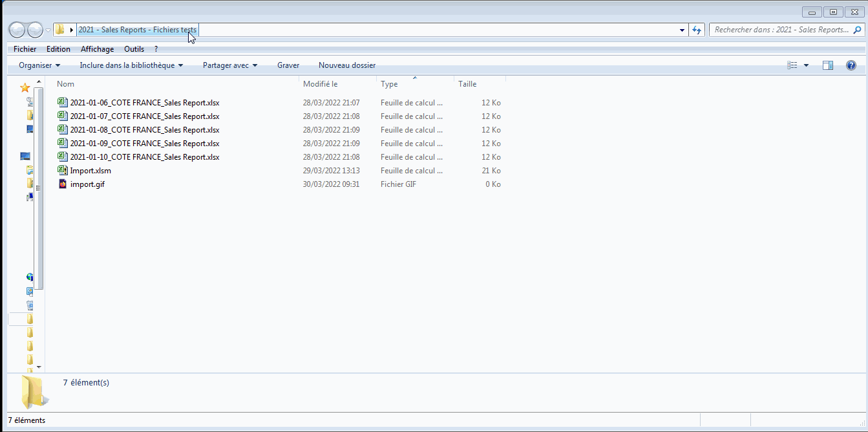
Task: Select file 2021-01-10_COTE FRANCE_Sales Report.xlsx name
Action: click(x=145, y=157)
